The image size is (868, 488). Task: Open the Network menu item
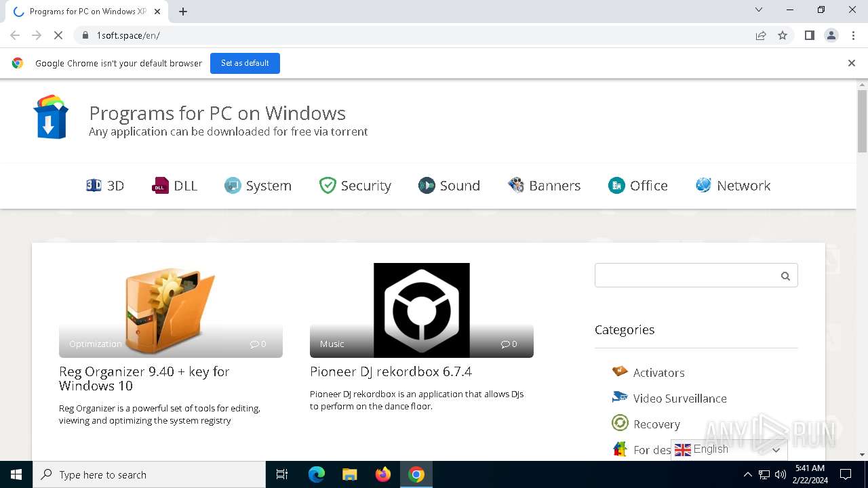pyautogui.click(x=733, y=186)
